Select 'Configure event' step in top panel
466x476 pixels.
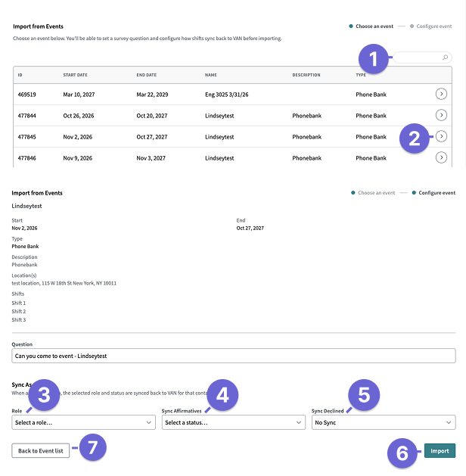[430, 26]
